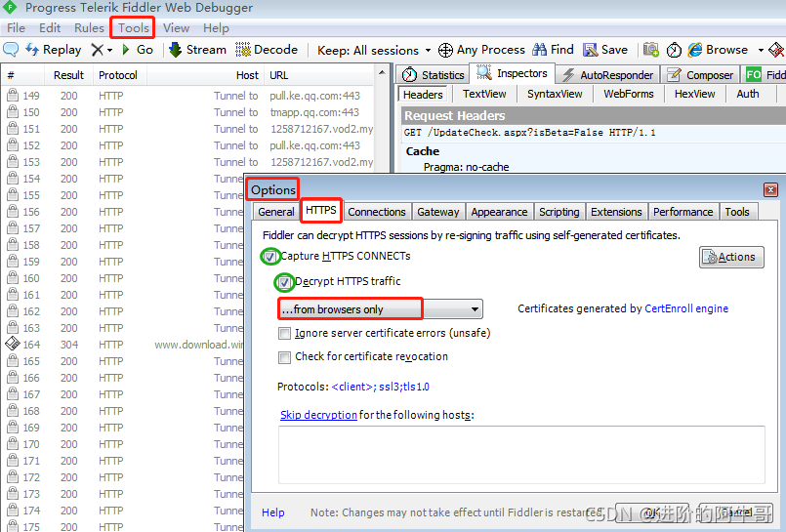Image resolution: width=786 pixels, height=532 pixels.
Task: Open Keep: All sessions dropdown
Action: [x=374, y=50]
